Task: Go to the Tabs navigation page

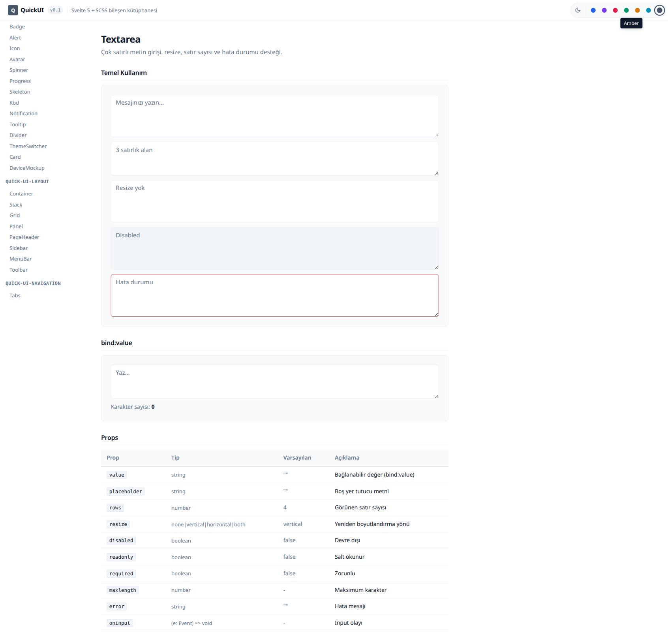Action: [x=15, y=296]
